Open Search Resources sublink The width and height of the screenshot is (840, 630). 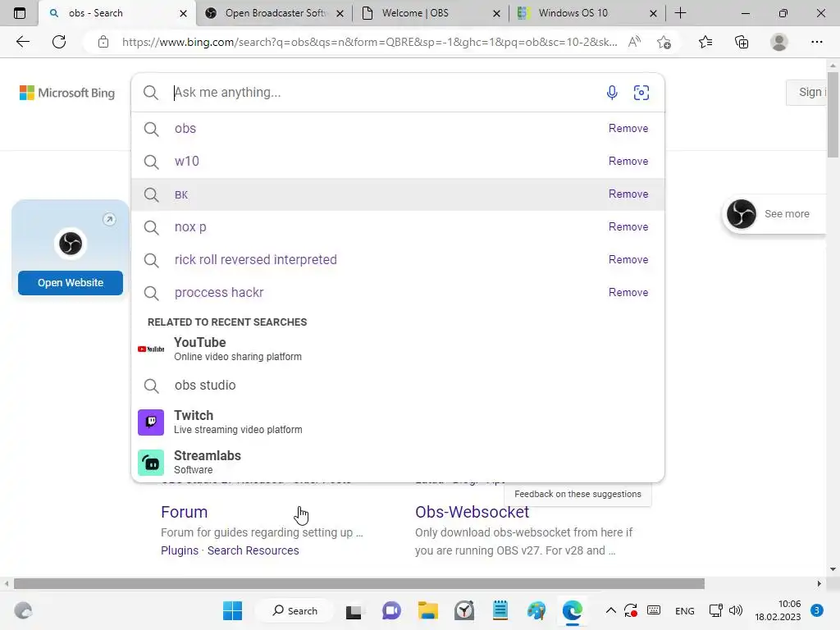point(253,550)
